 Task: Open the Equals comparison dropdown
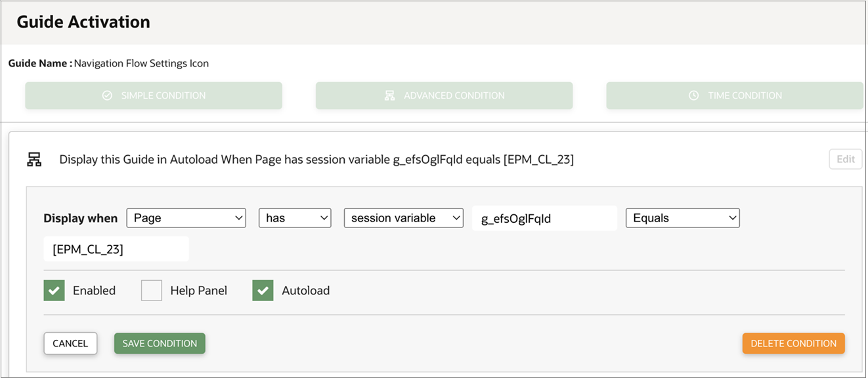point(682,218)
